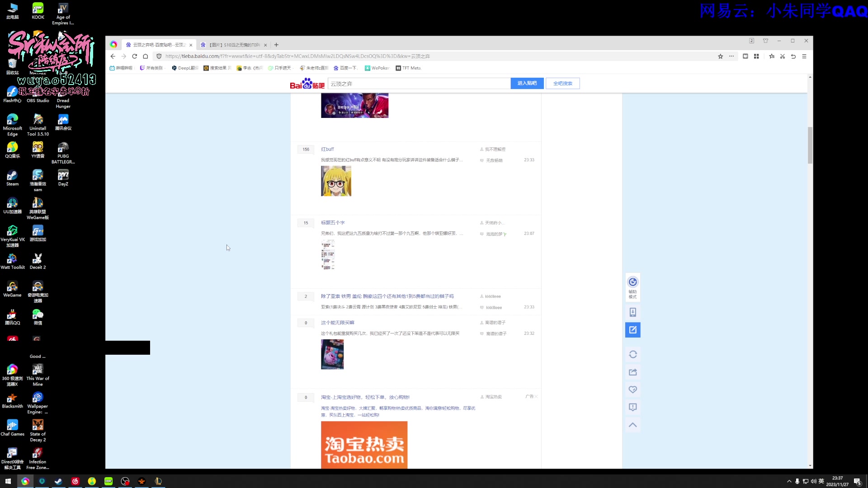Open the 搜索结果 bookmark
The height and width of the screenshot is (488, 868).
[x=217, y=68]
